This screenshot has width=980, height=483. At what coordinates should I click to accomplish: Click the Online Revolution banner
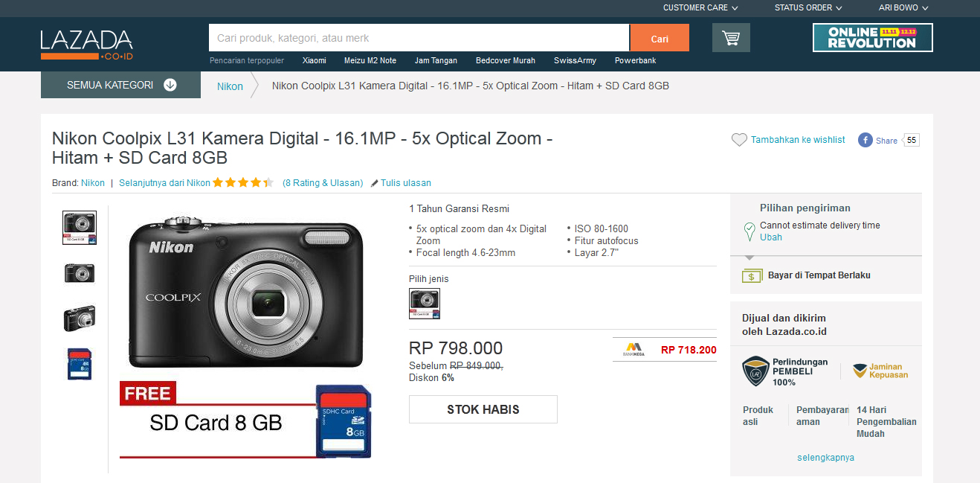872,37
